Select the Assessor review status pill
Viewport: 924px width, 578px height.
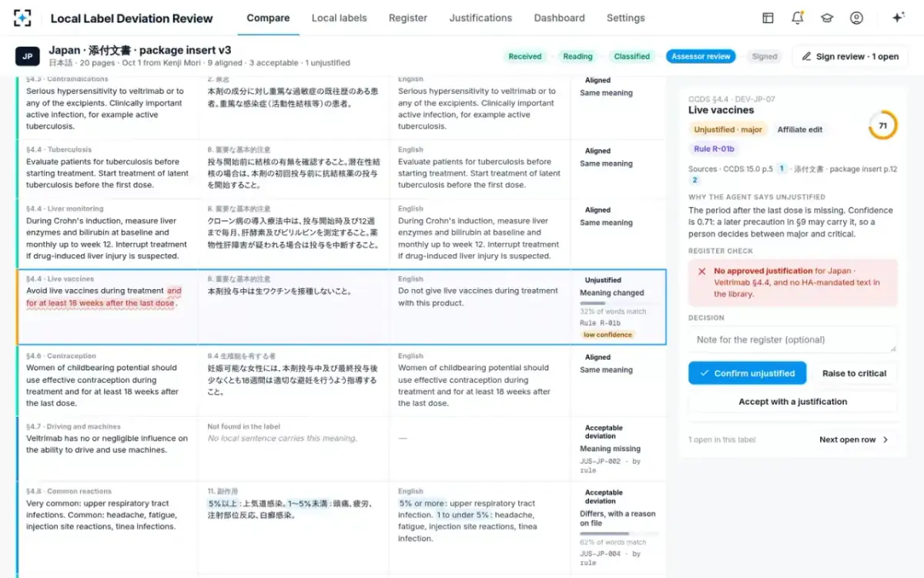[701, 56]
